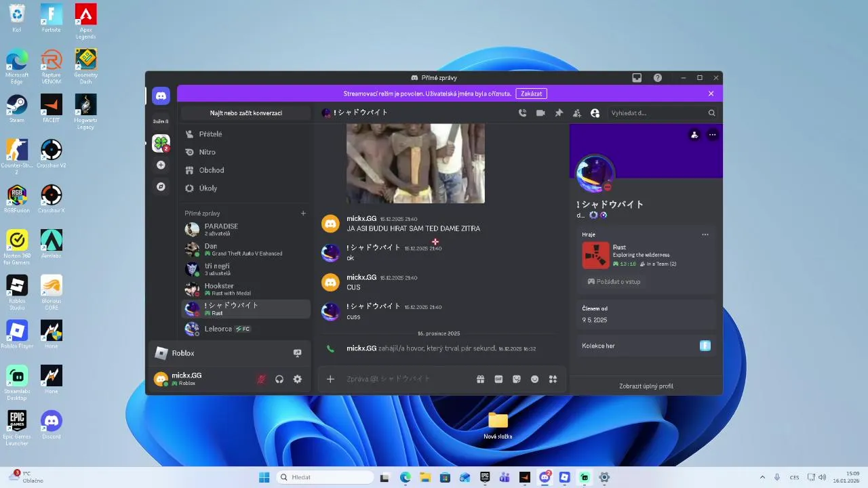Image resolution: width=868 pixels, height=488 pixels.
Task: Show hidden system tray icons
Action: (762, 477)
